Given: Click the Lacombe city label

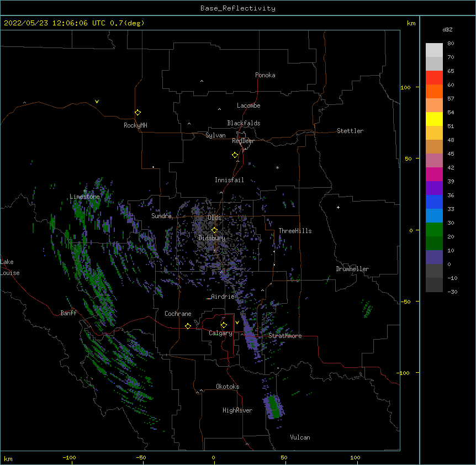Looking at the screenshot, I should click(248, 105).
